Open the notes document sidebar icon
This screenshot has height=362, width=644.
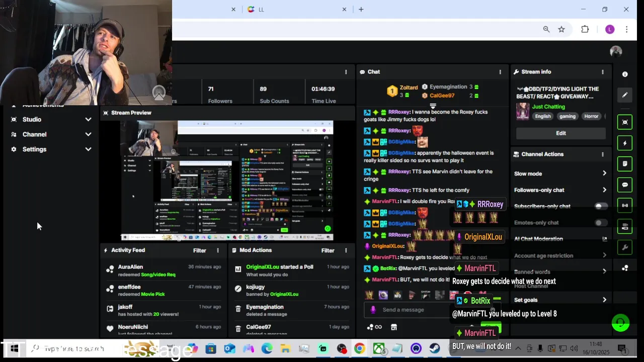625,164
